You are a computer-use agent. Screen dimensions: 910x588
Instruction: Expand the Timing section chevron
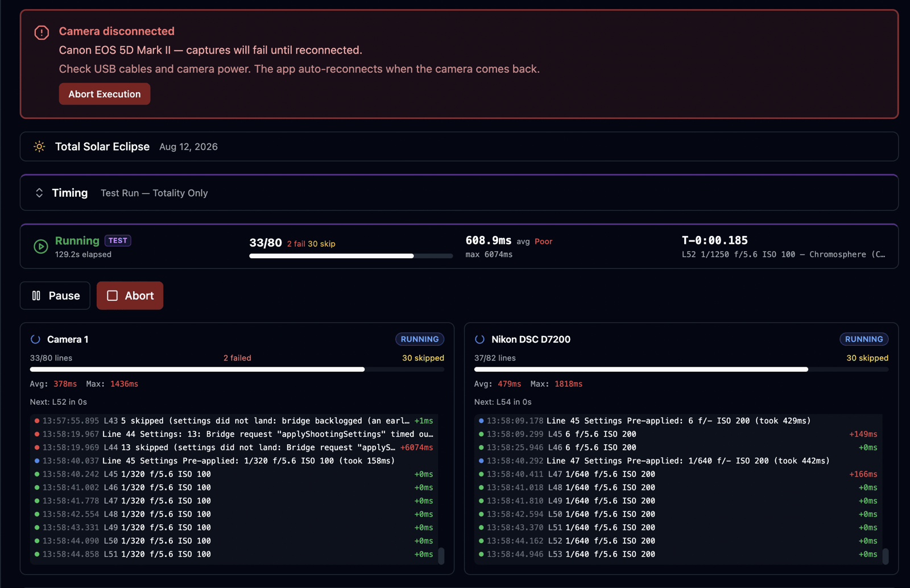coord(39,193)
